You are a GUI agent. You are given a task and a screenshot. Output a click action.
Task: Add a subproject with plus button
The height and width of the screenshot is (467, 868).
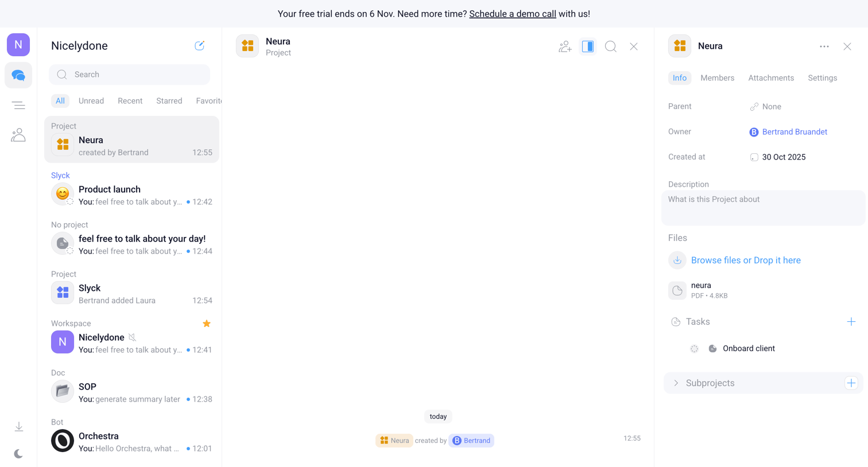[x=851, y=383]
